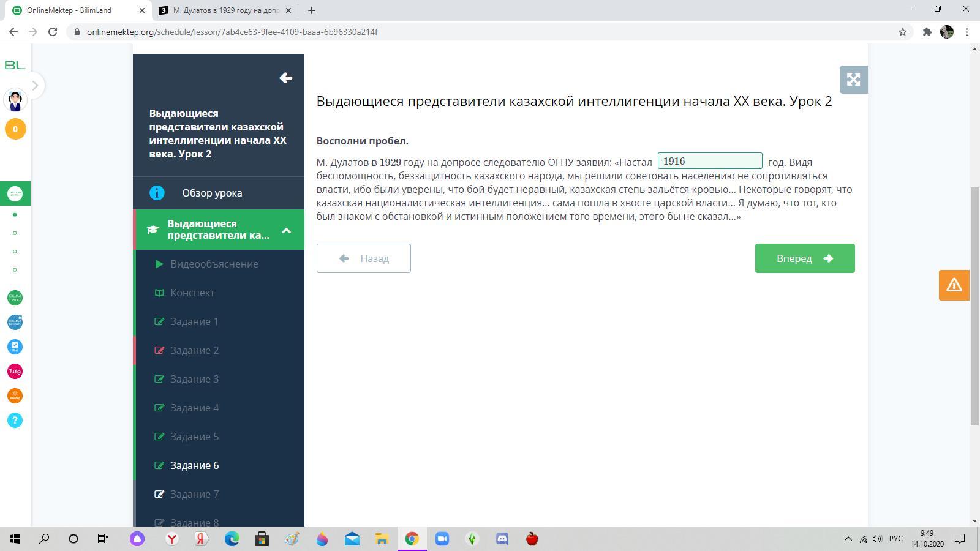Go back in browser history

coord(13,32)
